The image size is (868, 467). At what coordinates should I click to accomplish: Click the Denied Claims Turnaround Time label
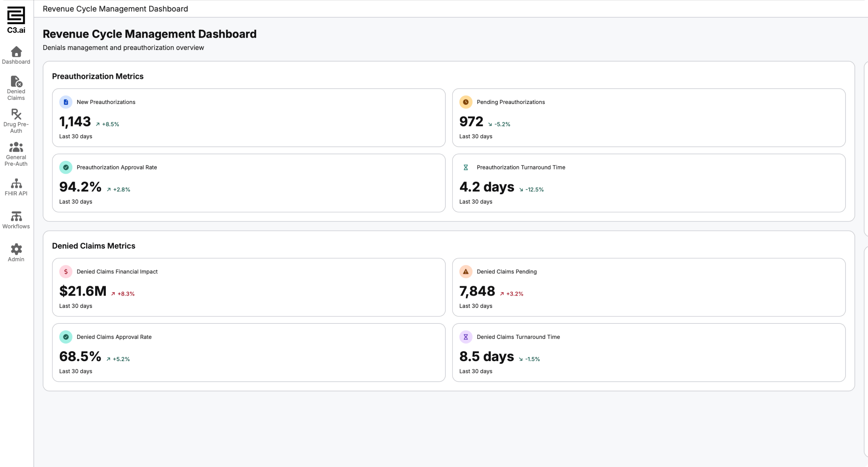(x=518, y=337)
